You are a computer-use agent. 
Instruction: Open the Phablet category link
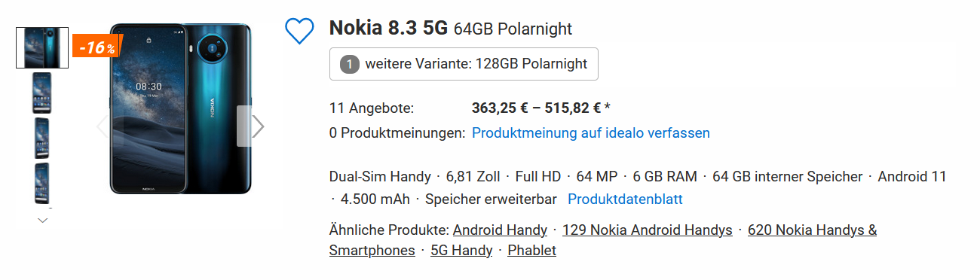[x=532, y=251]
